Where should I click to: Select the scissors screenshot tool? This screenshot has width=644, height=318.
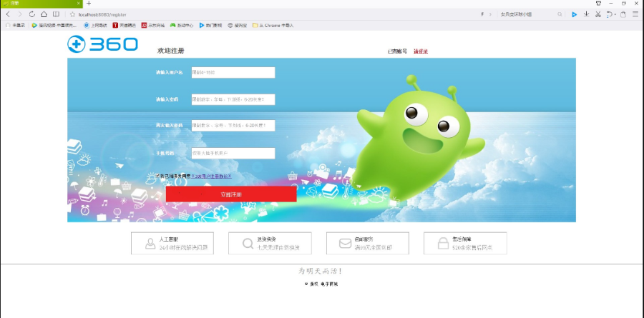pyautogui.click(x=598, y=14)
